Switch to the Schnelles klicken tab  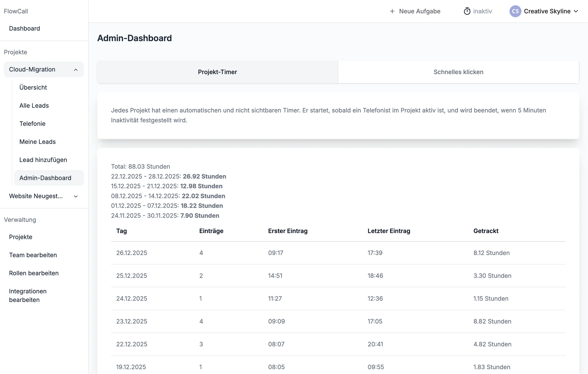pos(458,72)
